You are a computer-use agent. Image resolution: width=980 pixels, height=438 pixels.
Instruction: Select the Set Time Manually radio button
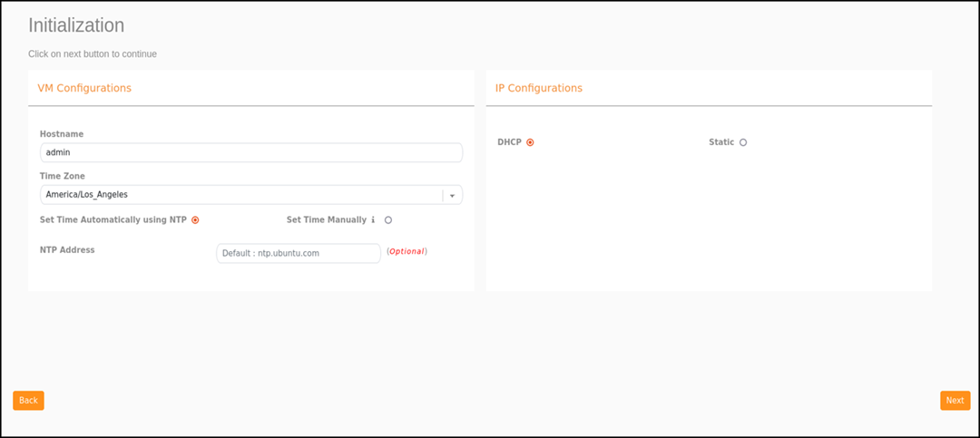click(x=388, y=220)
